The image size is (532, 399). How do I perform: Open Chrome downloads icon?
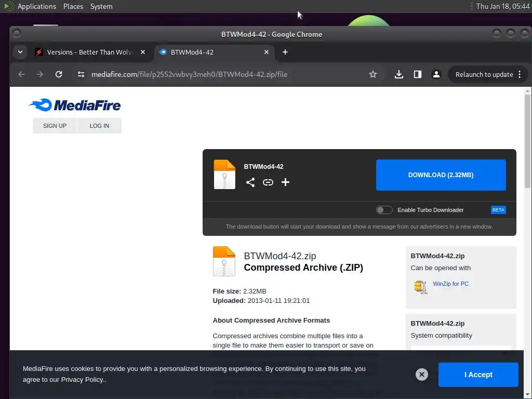coord(399,74)
